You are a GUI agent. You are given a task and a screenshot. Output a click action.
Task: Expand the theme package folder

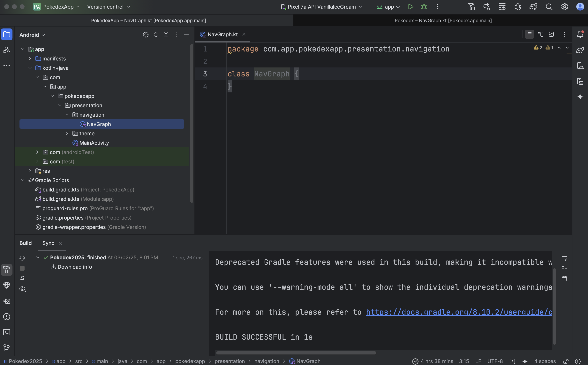tap(67, 134)
